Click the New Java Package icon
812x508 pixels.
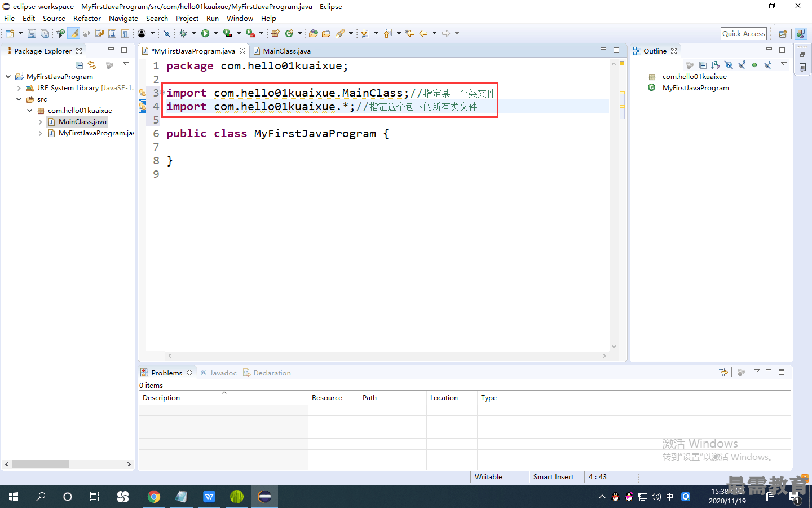pyautogui.click(x=275, y=33)
